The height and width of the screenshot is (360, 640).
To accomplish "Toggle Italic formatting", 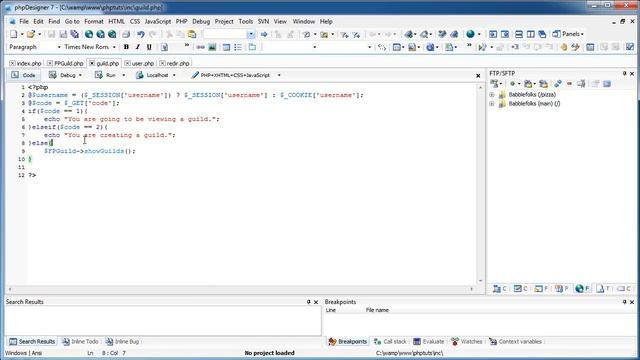I will tap(138, 47).
